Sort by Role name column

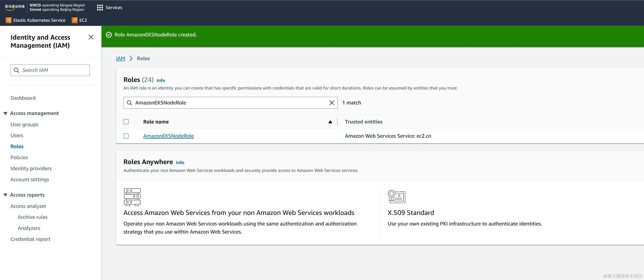156,122
